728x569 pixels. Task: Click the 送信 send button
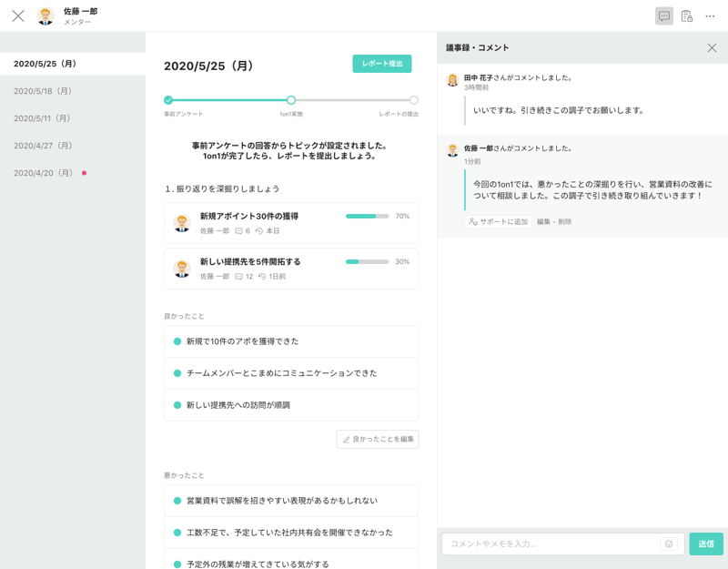(x=705, y=544)
